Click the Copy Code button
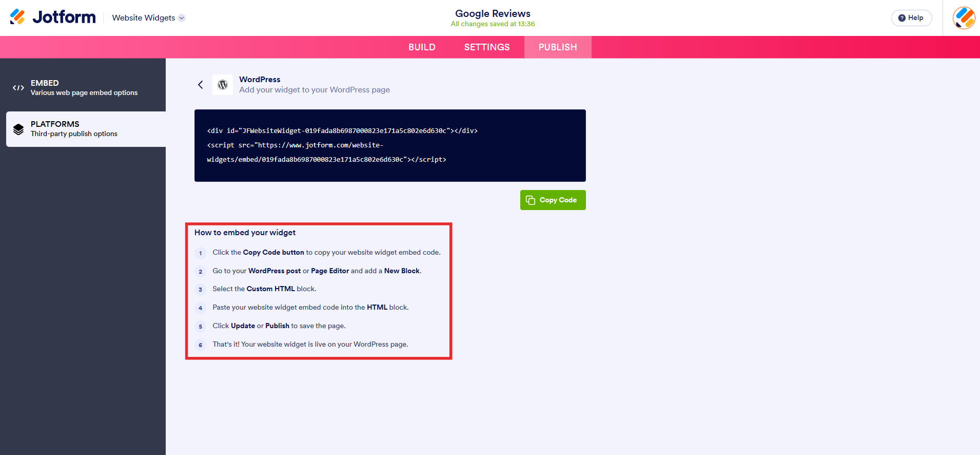Viewport: 980px width, 455px height. click(x=553, y=200)
